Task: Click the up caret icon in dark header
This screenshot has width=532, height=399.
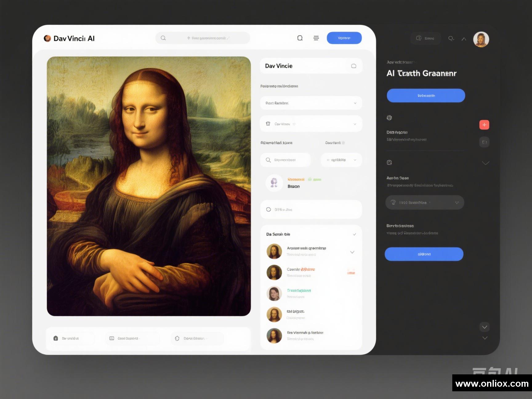Action: click(464, 39)
